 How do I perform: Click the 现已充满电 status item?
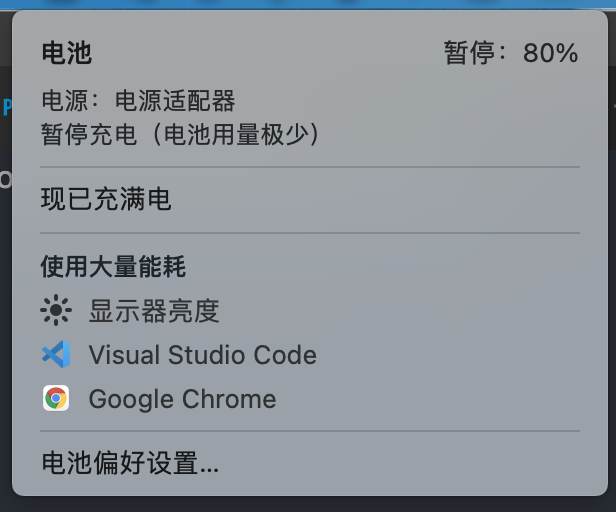(106, 200)
